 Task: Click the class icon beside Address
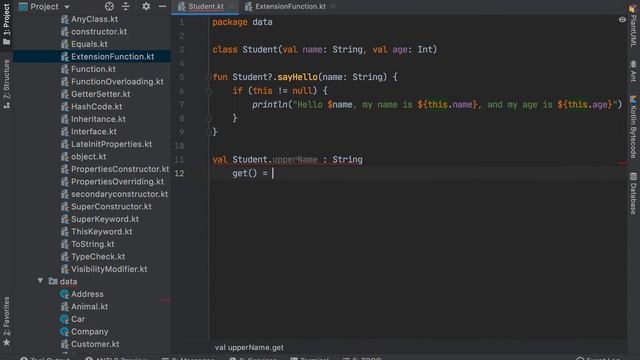[64, 294]
